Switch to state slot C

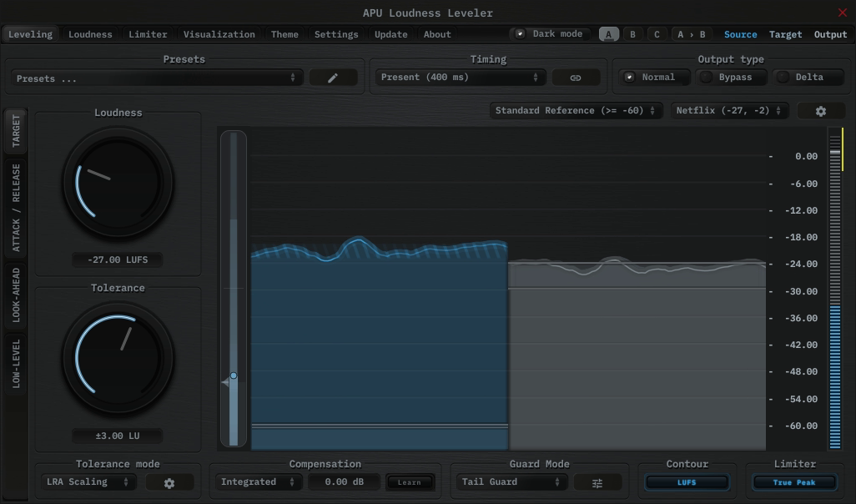657,34
